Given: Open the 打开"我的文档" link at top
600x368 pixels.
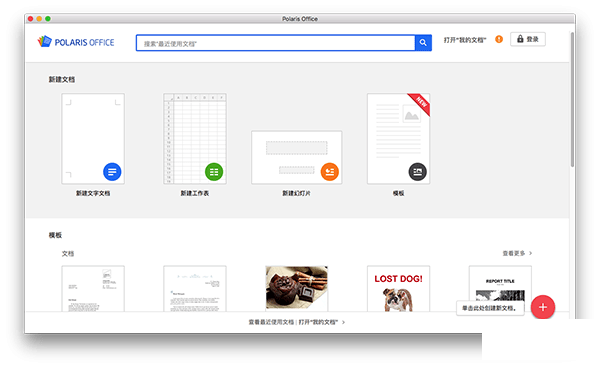Looking at the screenshot, I should coord(465,40).
